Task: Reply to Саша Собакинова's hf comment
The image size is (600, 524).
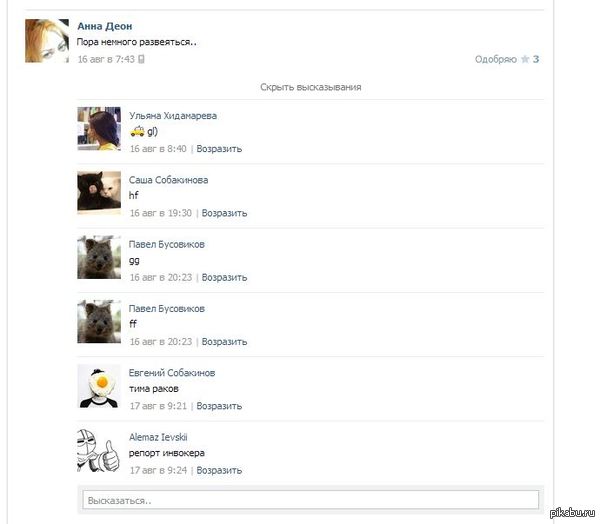Action: [x=224, y=213]
